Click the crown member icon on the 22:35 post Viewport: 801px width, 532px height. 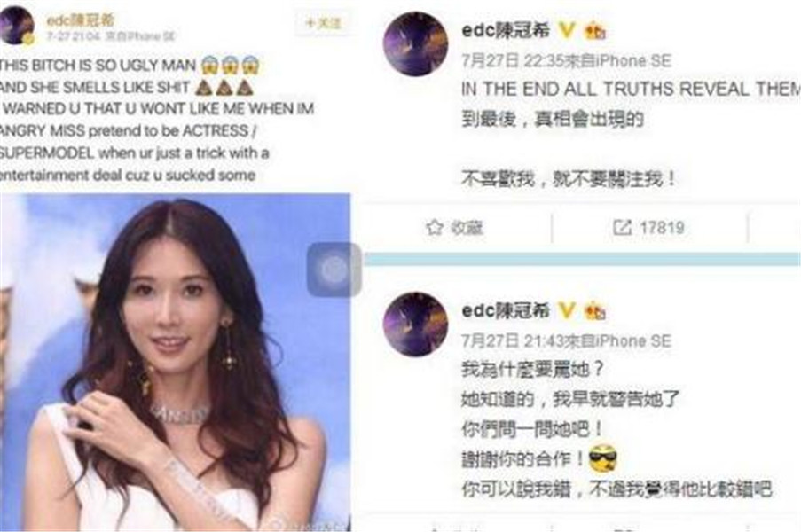click(595, 31)
